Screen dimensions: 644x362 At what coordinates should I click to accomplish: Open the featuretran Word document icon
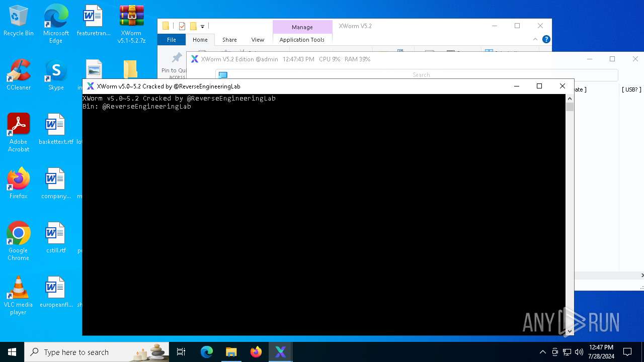(94, 21)
